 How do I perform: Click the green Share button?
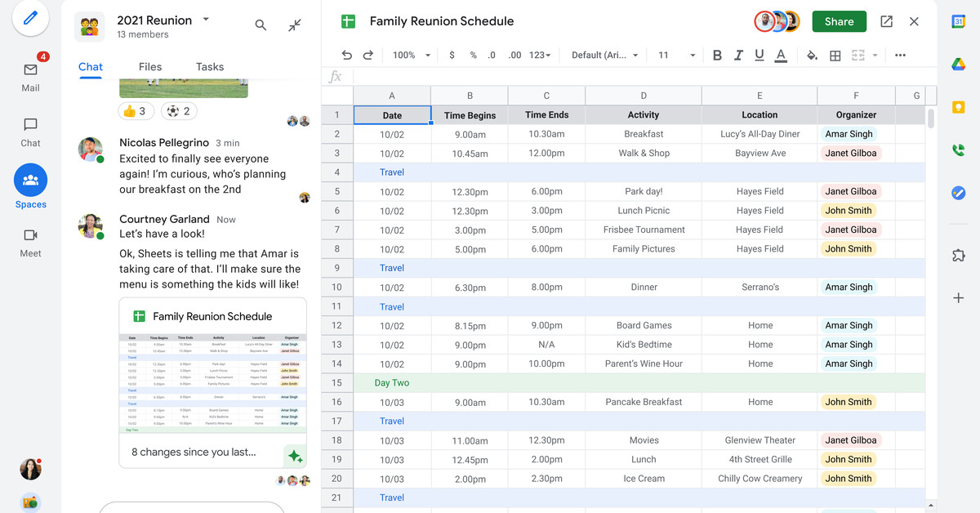pyautogui.click(x=839, y=22)
